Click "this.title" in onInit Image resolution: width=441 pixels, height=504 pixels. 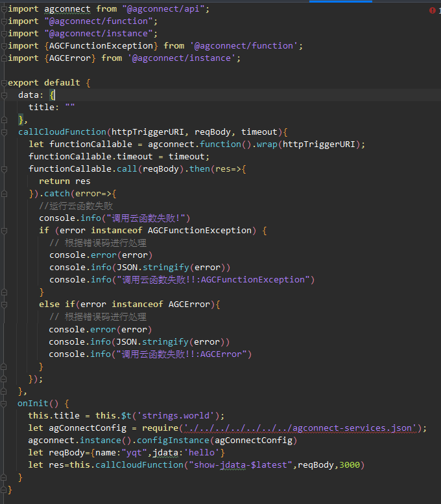point(54,416)
